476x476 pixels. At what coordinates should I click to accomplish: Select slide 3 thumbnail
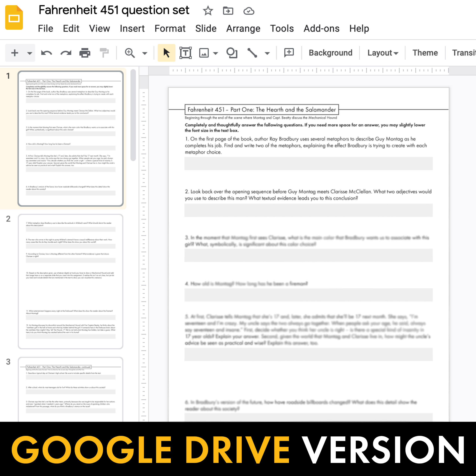[70, 389]
